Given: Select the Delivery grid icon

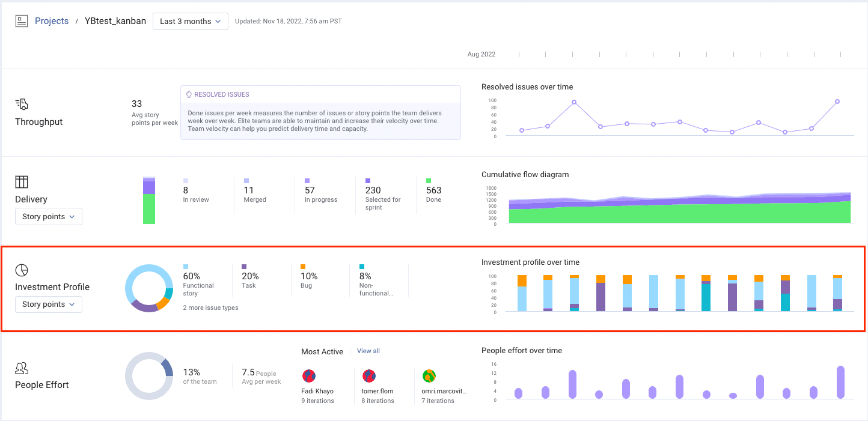Looking at the screenshot, I should (x=21, y=181).
